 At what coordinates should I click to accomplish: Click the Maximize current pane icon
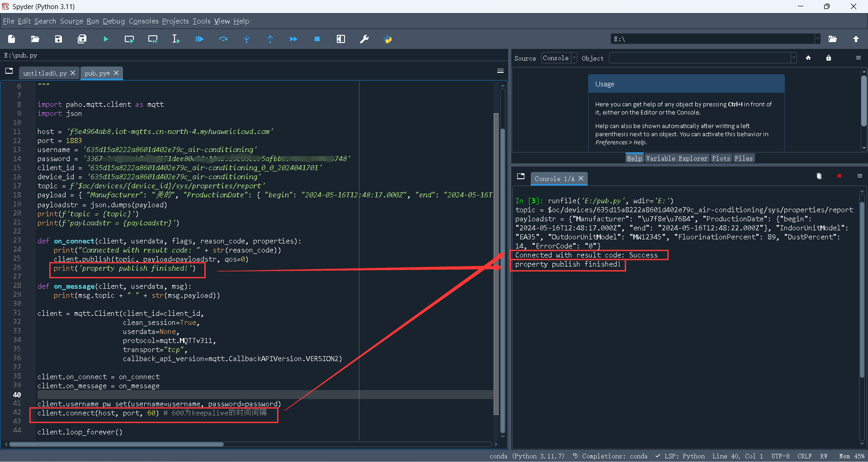click(340, 39)
